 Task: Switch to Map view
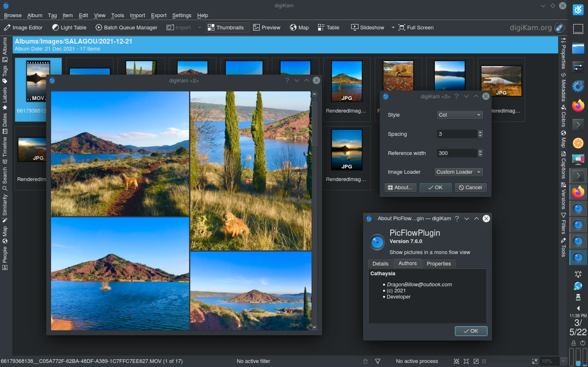pos(299,28)
